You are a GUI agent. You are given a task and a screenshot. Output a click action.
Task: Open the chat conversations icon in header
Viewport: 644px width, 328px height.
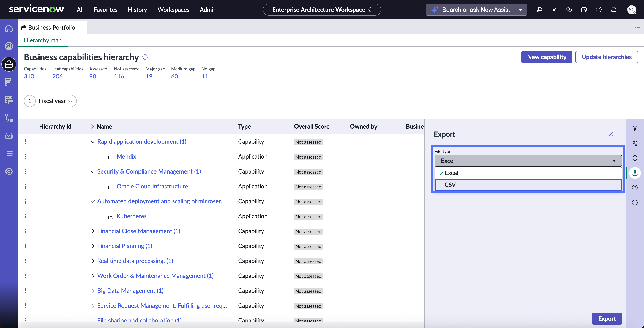(x=569, y=10)
